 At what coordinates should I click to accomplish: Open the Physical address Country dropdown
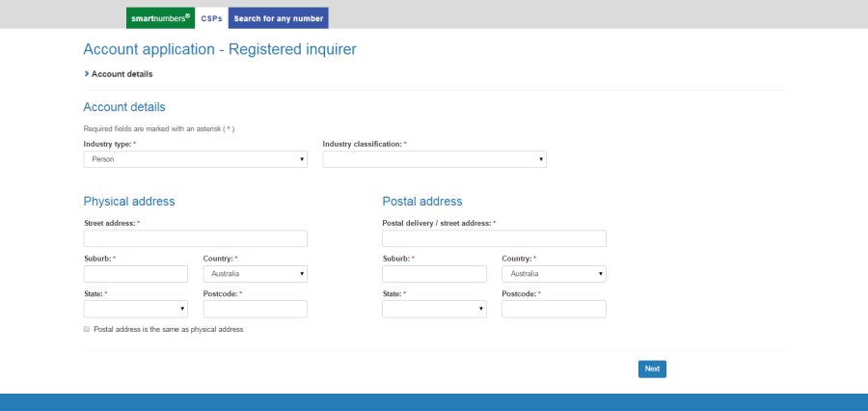pyautogui.click(x=256, y=274)
